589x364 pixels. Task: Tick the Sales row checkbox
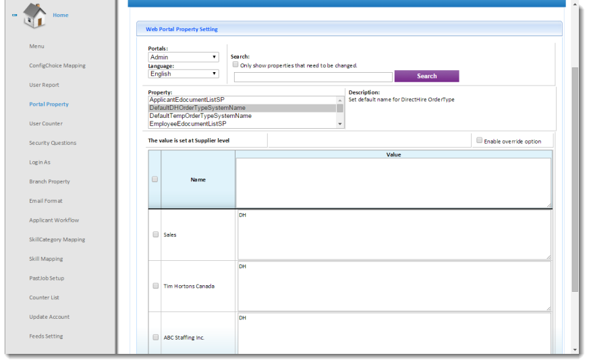coord(155,235)
